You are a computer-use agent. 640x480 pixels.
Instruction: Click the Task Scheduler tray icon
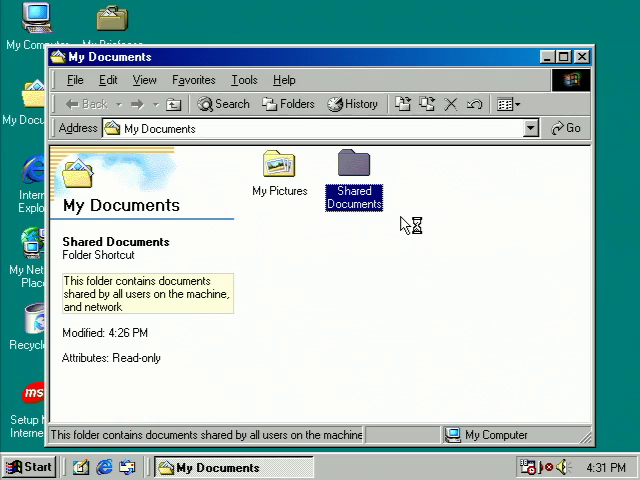point(527,467)
